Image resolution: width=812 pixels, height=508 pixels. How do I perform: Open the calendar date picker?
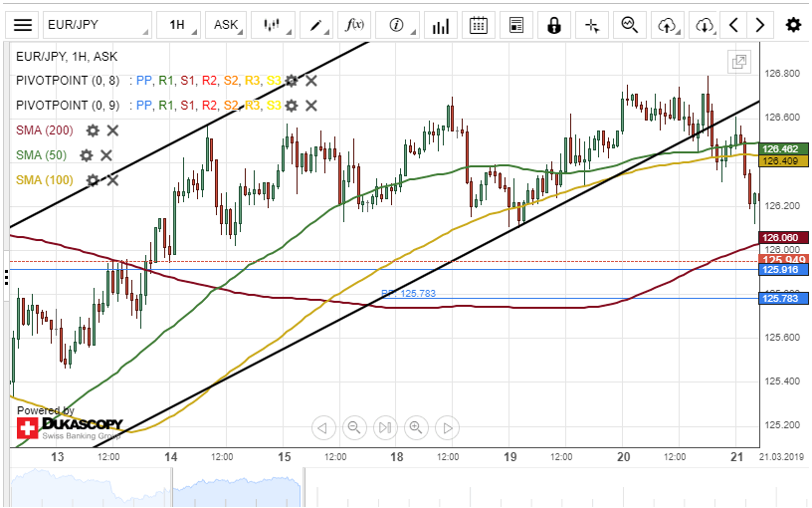pos(479,25)
